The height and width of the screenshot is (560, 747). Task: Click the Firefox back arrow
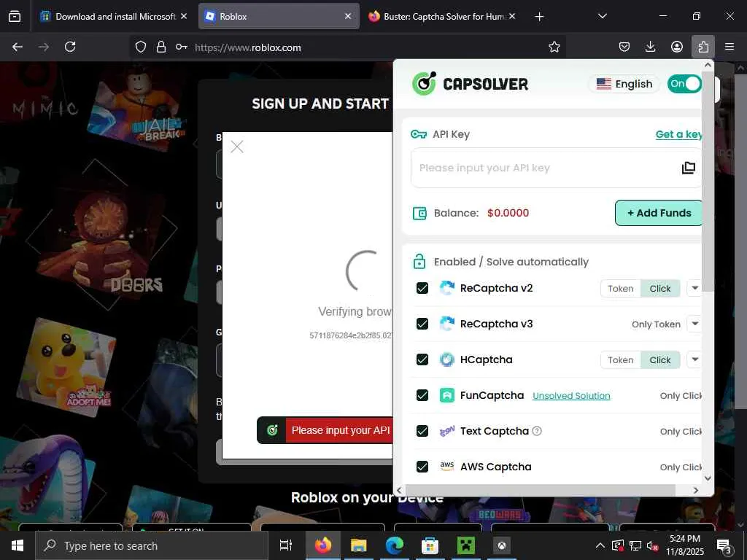pos(18,47)
